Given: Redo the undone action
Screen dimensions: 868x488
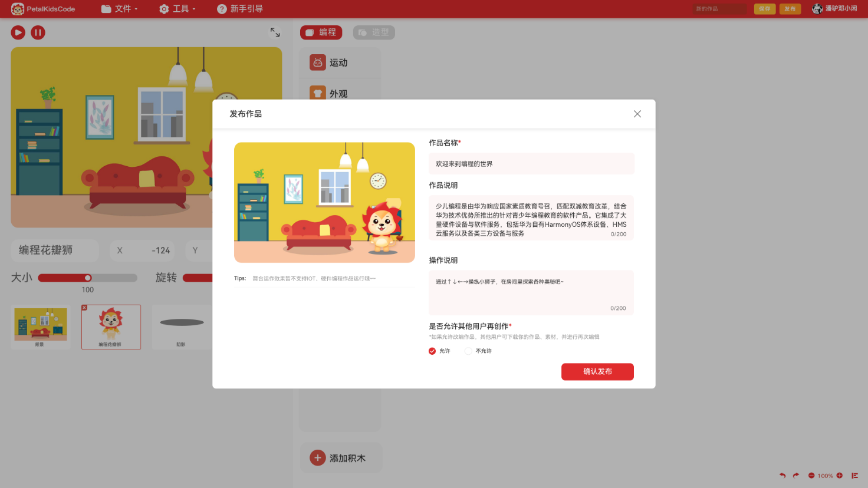Looking at the screenshot, I should [x=795, y=476].
